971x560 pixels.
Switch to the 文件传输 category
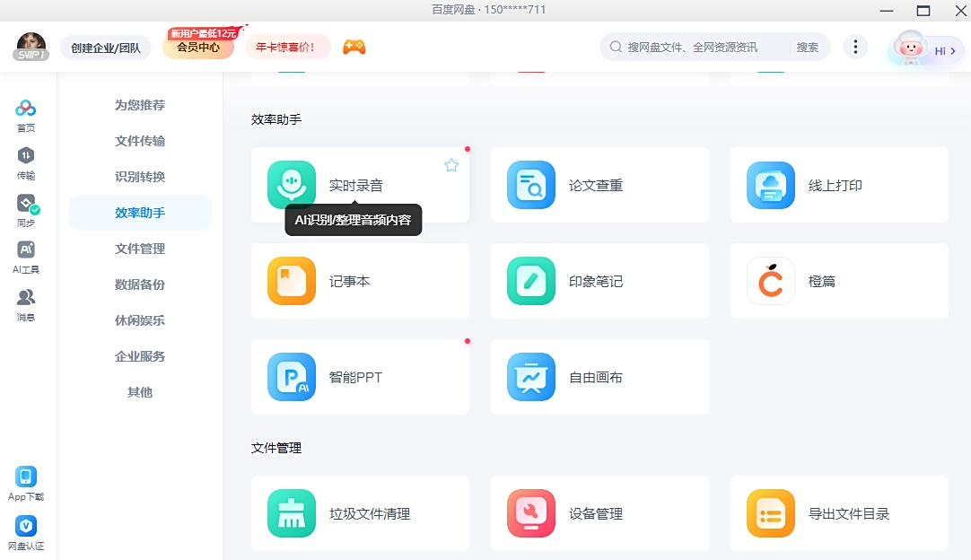pyautogui.click(x=140, y=141)
